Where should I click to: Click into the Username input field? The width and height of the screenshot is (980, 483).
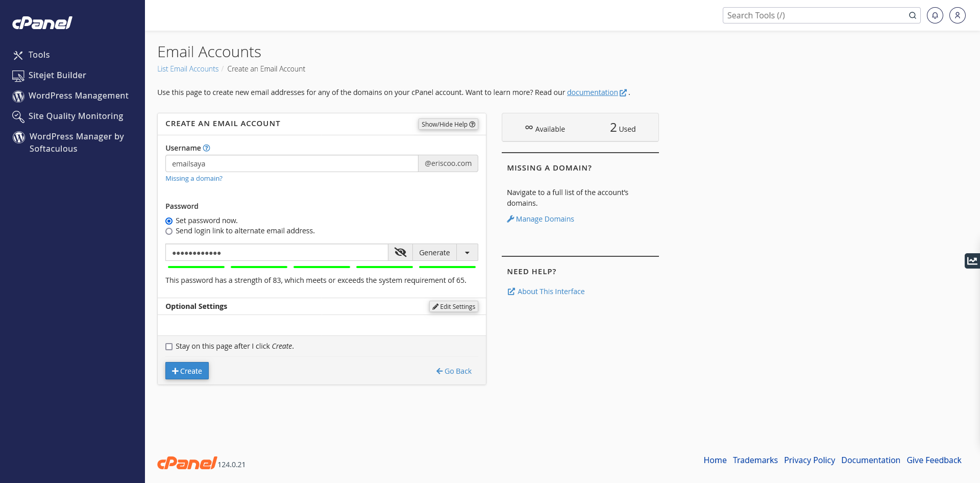(x=291, y=163)
